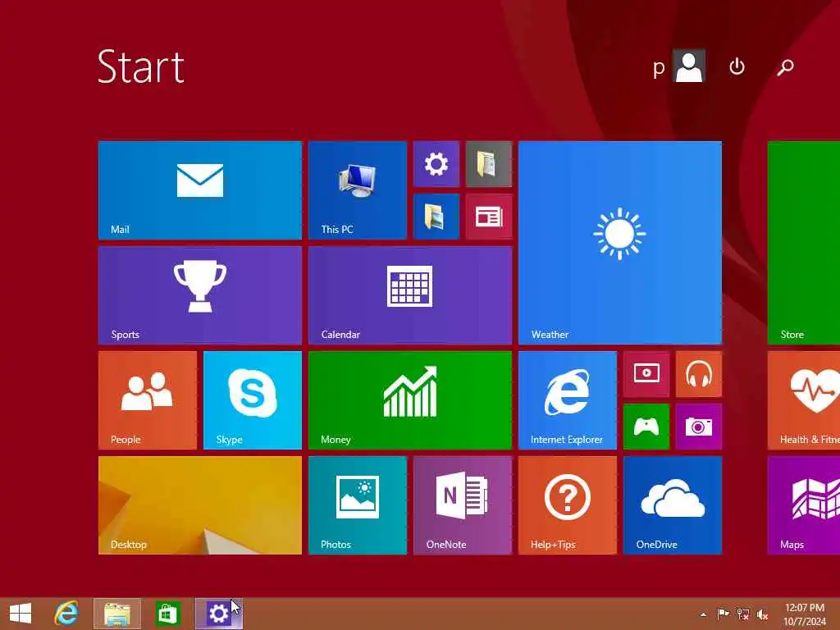This screenshot has width=840, height=630.
Task: Open the Money tile
Action: (410, 400)
